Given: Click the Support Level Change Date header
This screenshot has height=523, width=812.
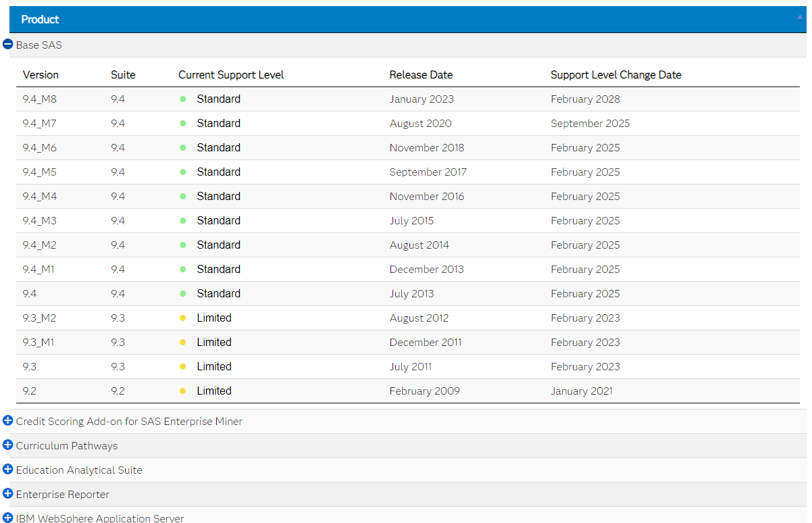Looking at the screenshot, I should [615, 75].
